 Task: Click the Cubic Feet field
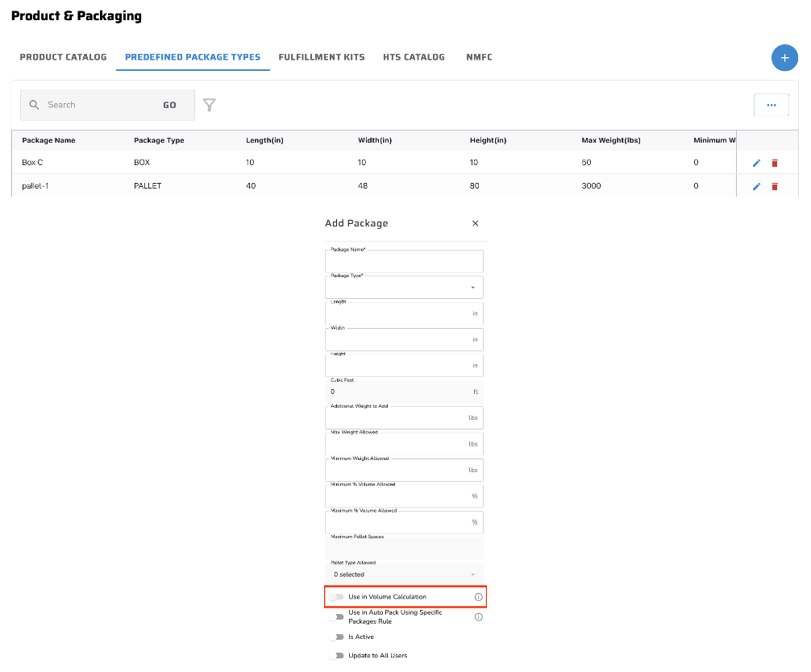(404, 392)
